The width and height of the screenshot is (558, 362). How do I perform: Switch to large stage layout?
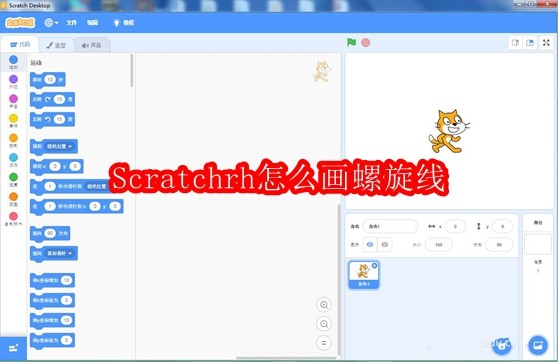[530, 43]
